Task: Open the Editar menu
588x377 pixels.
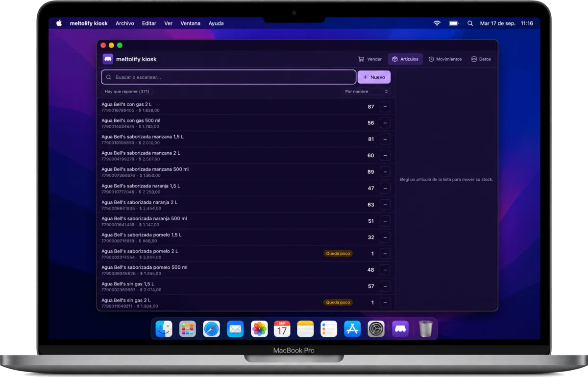Action: (x=149, y=23)
